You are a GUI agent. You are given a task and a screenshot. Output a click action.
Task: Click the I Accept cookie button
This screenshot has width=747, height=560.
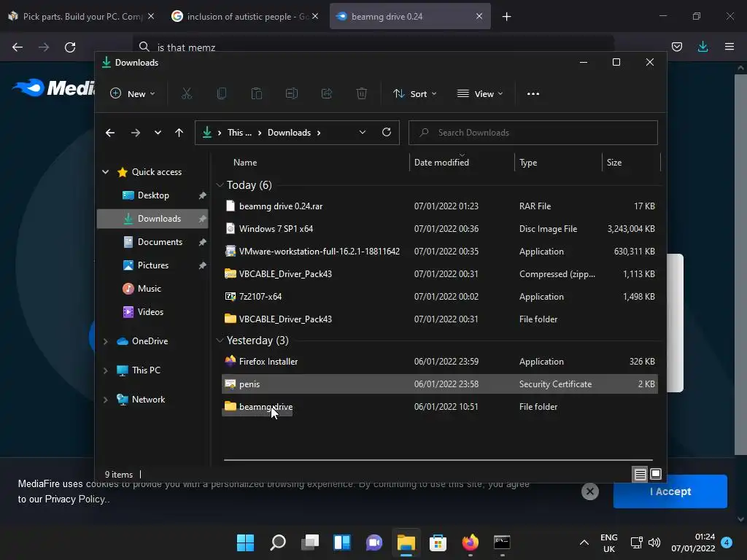(x=670, y=491)
